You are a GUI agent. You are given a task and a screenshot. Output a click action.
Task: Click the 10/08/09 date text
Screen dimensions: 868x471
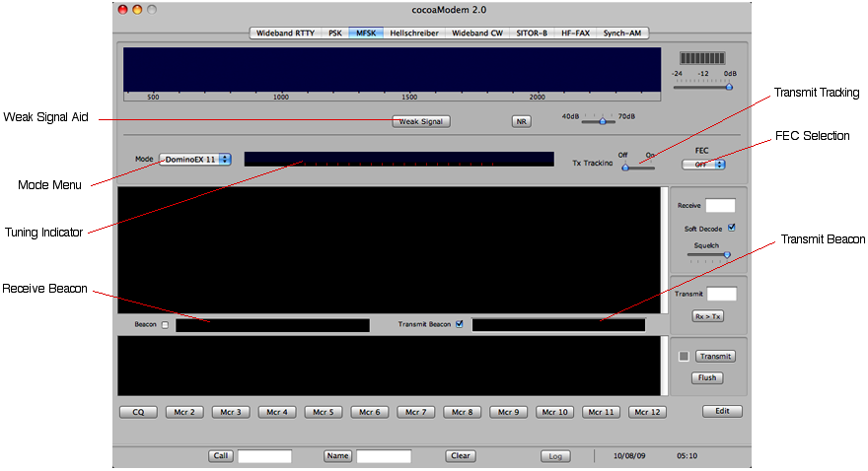(629, 456)
